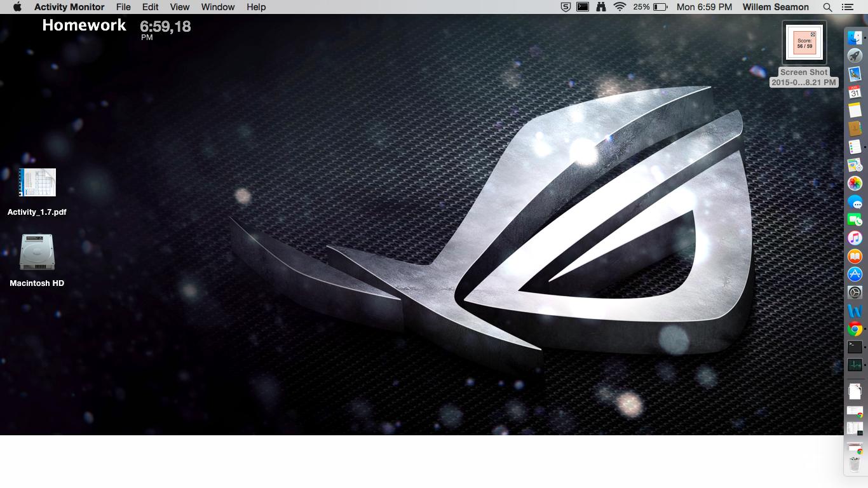This screenshot has width=868, height=488.
Task: Open Messages chat bubble in dock
Action: pyautogui.click(x=855, y=202)
